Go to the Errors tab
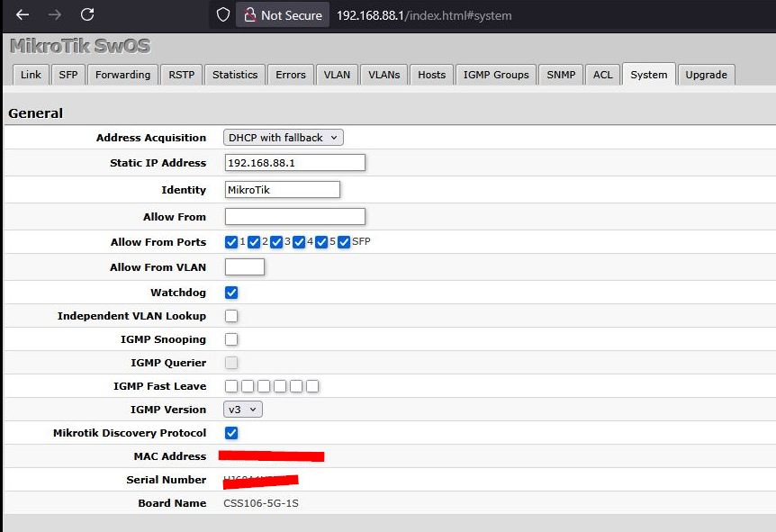This screenshot has width=776, height=532. [x=291, y=75]
